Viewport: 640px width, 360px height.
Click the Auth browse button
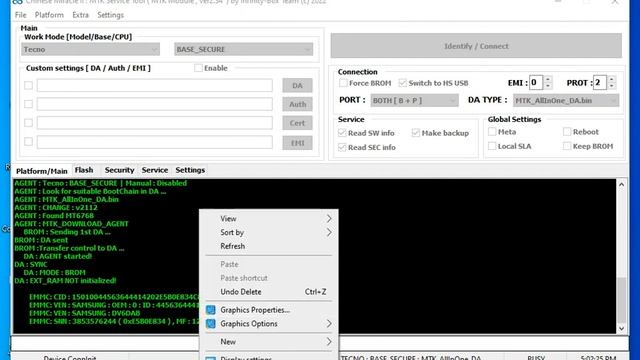[297, 104]
